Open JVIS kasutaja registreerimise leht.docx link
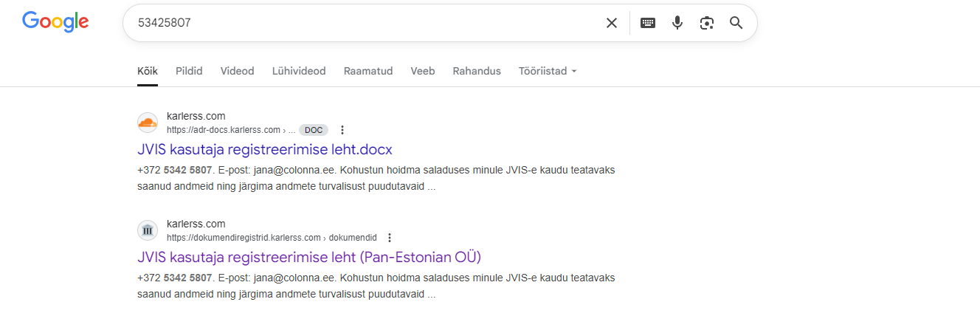This screenshot has height=316, width=980. (x=265, y=149)
